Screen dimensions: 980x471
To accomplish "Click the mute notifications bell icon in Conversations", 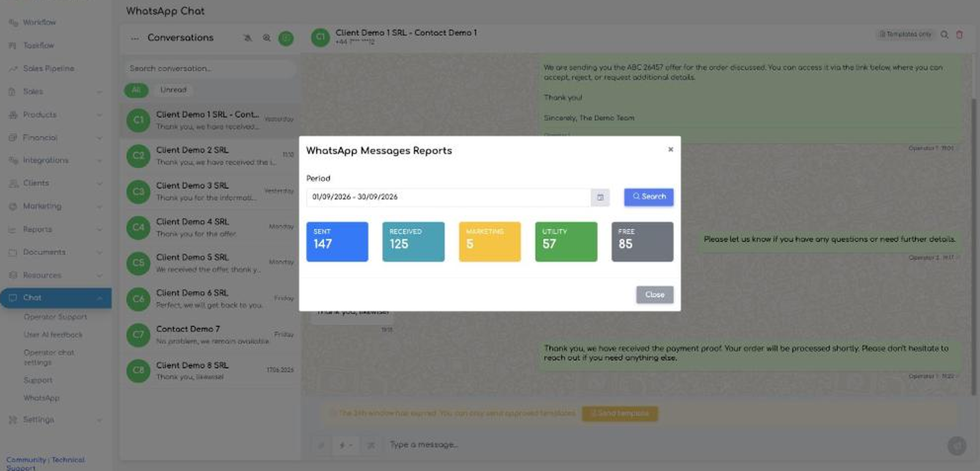I will (247, 38).
